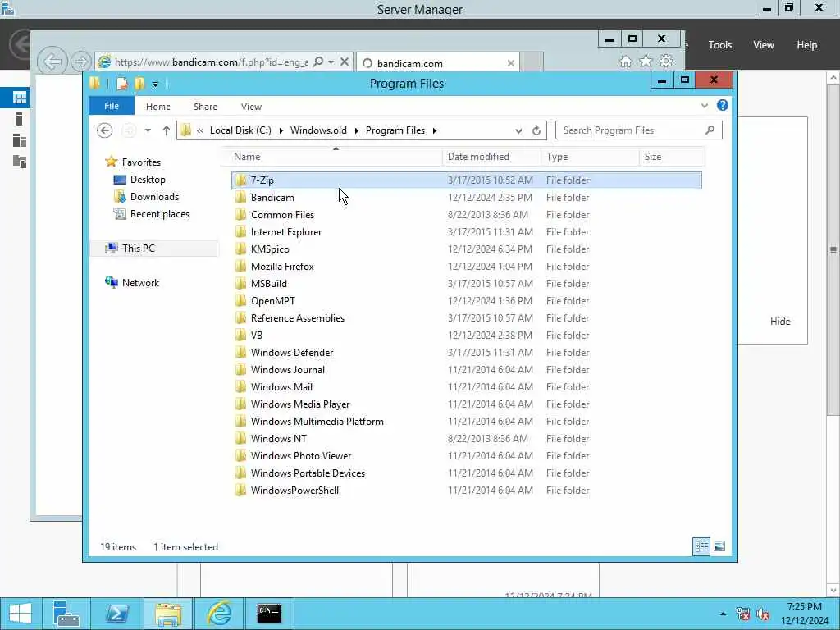This screenshot has height=630, width=840.
Task: Open address bar history dropdown
Action: click(x=518, y=130)
